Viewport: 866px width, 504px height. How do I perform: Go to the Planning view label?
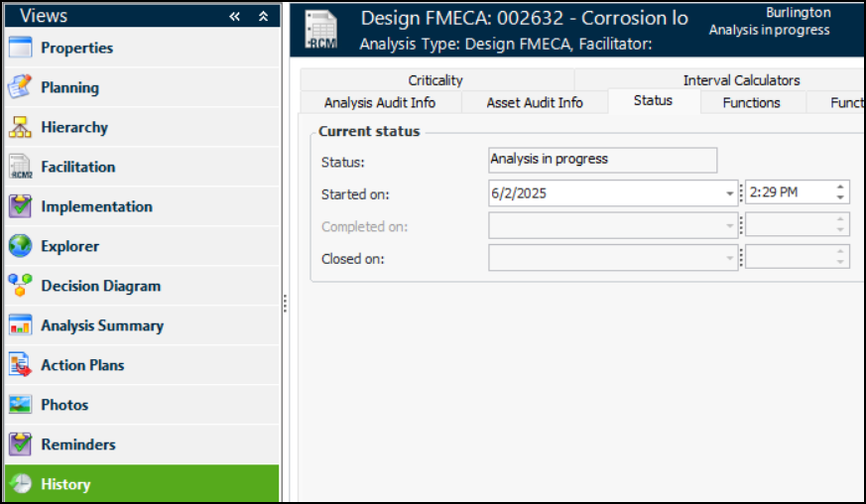(x=70, y=88)
